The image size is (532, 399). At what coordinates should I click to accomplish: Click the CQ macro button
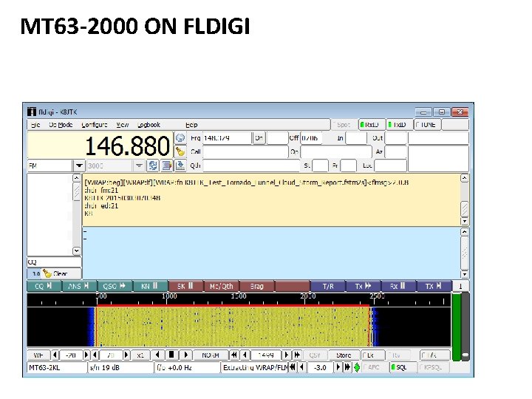coord(44,286)
